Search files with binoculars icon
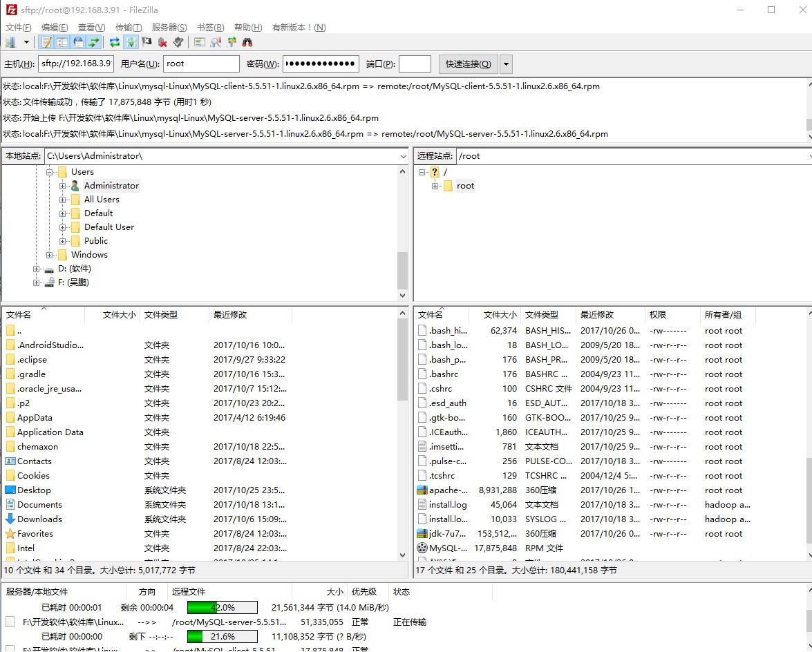812x652 pixels. point(247,42)
